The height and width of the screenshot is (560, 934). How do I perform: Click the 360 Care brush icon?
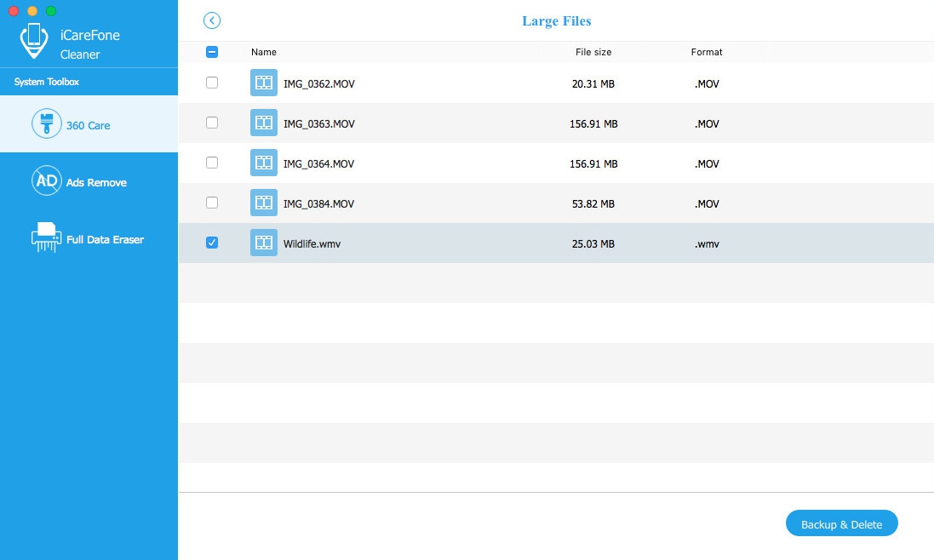pos(47,123)
